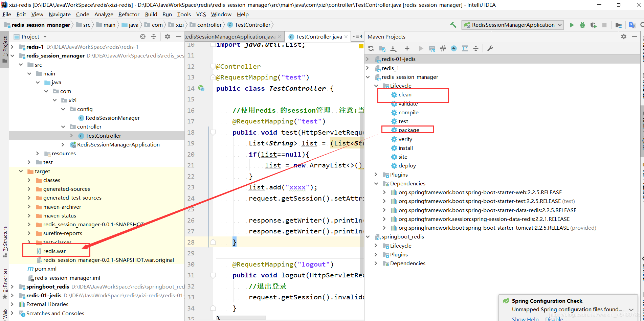Reimport all Maven projects

[x=371, y=48]
